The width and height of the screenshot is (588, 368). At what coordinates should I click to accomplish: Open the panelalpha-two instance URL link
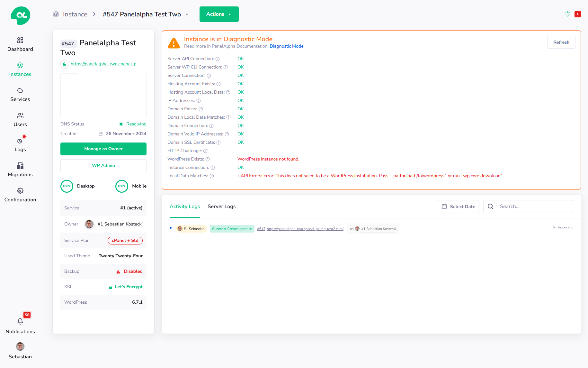105,64
